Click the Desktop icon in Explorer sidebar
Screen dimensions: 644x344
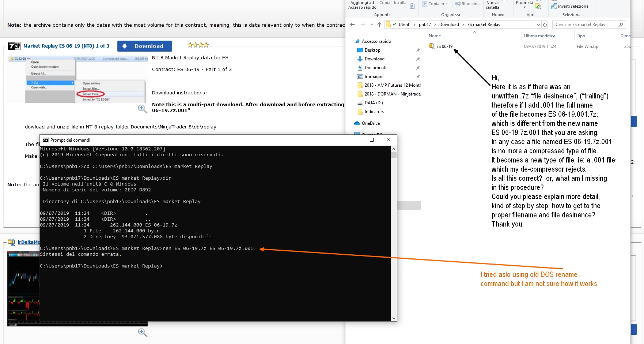click(x=360, y=50)
